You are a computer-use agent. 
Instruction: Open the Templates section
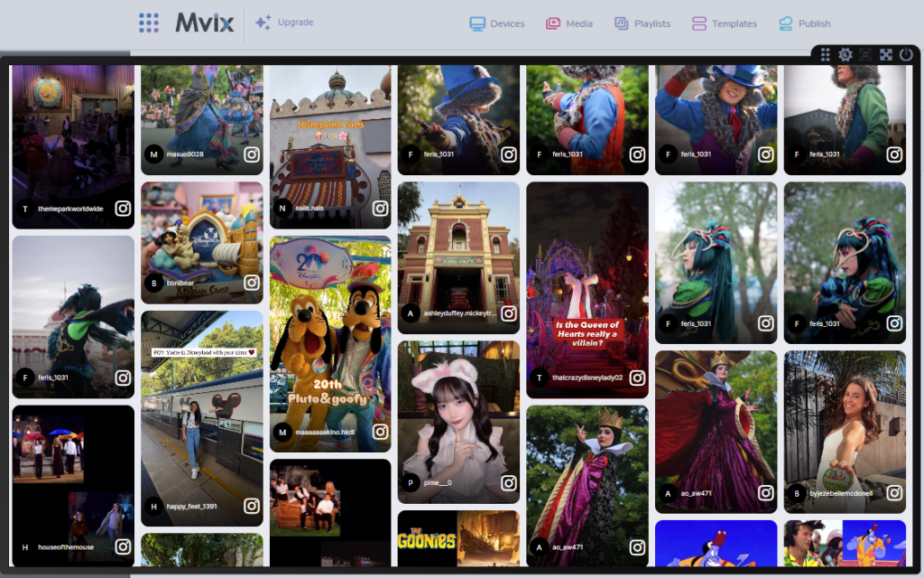(724, 23)
